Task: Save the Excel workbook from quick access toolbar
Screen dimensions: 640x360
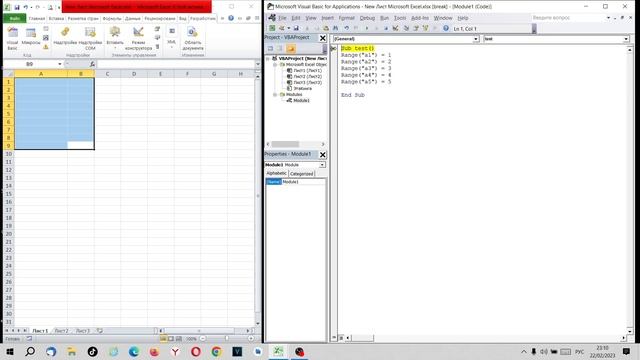Action: 17,7
